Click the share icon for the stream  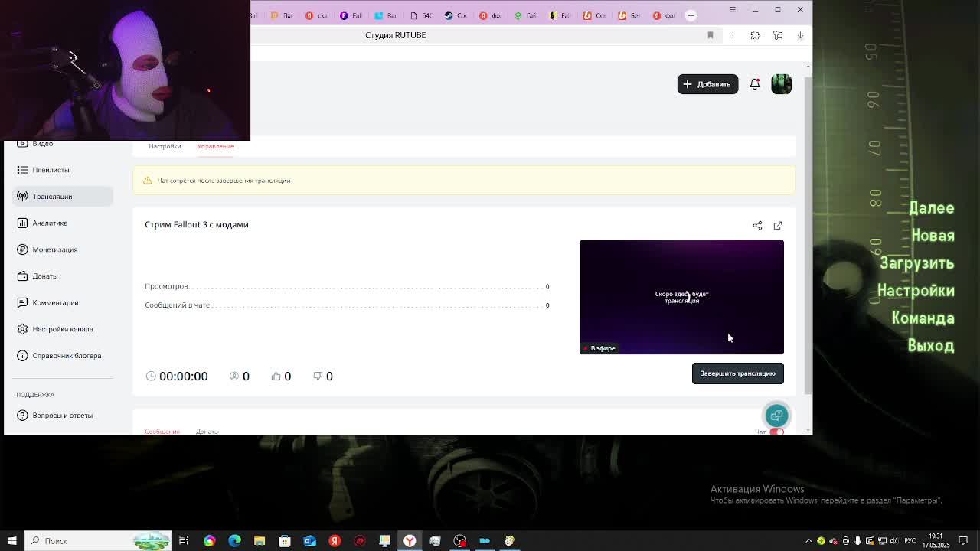point(757,226)
